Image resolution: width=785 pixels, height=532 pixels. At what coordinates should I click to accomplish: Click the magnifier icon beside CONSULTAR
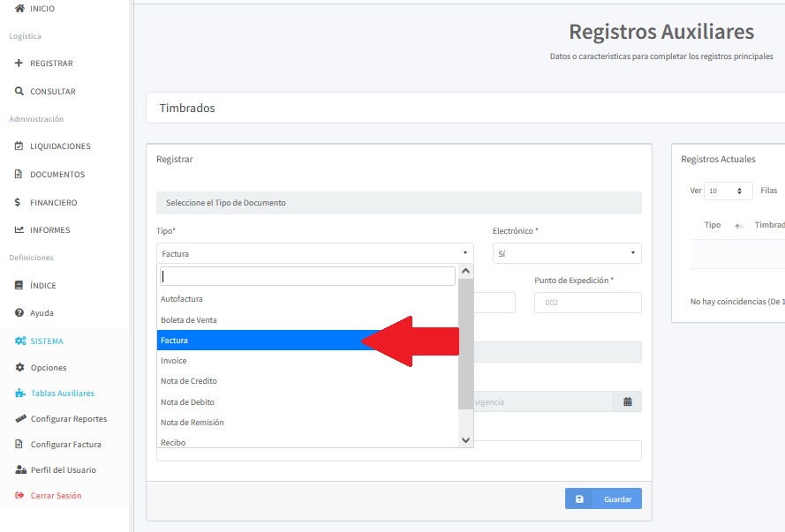tap(19, 92)
